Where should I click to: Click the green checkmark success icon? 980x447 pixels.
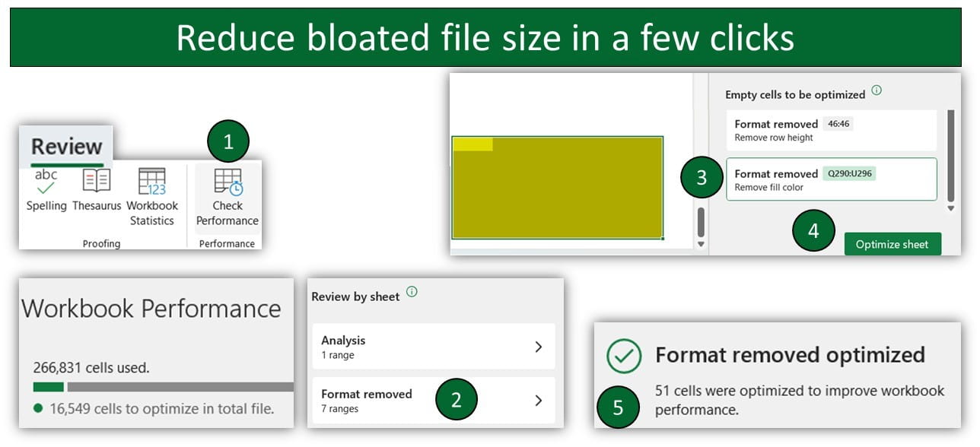(624, 356)
